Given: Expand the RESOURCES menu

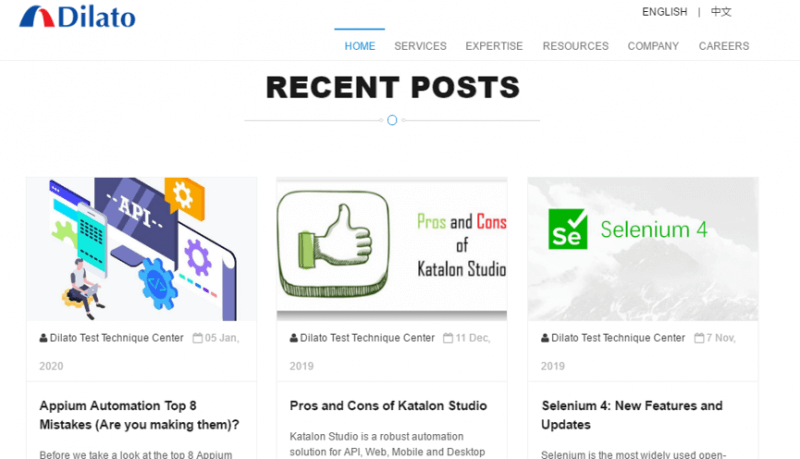Looking at the screenshot, I should 575,46.
